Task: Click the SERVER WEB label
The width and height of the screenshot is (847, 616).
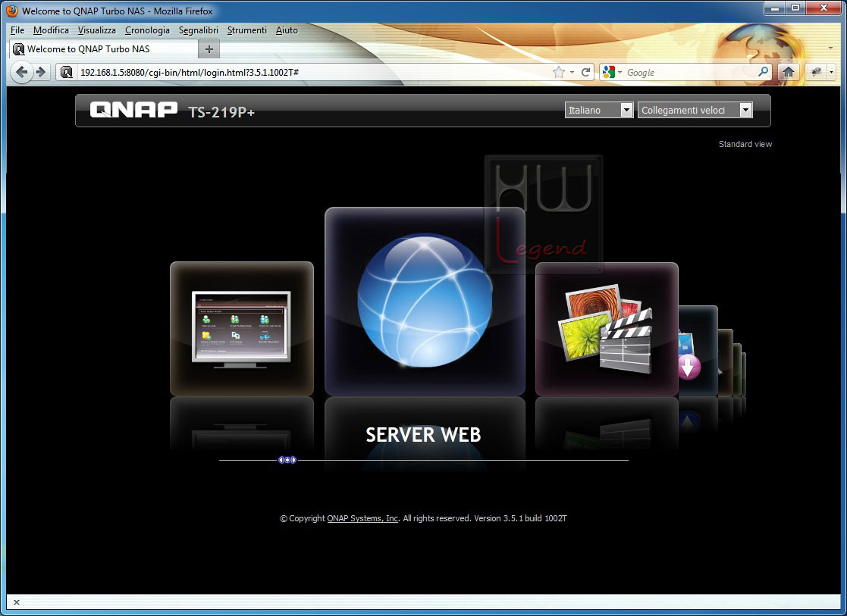Action: click(x=423, y=435)
